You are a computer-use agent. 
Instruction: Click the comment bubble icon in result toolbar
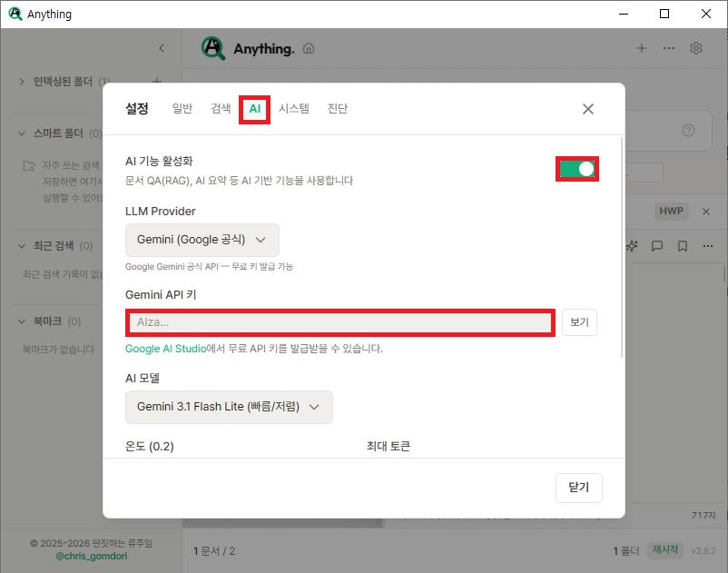[x=656, y=246]
